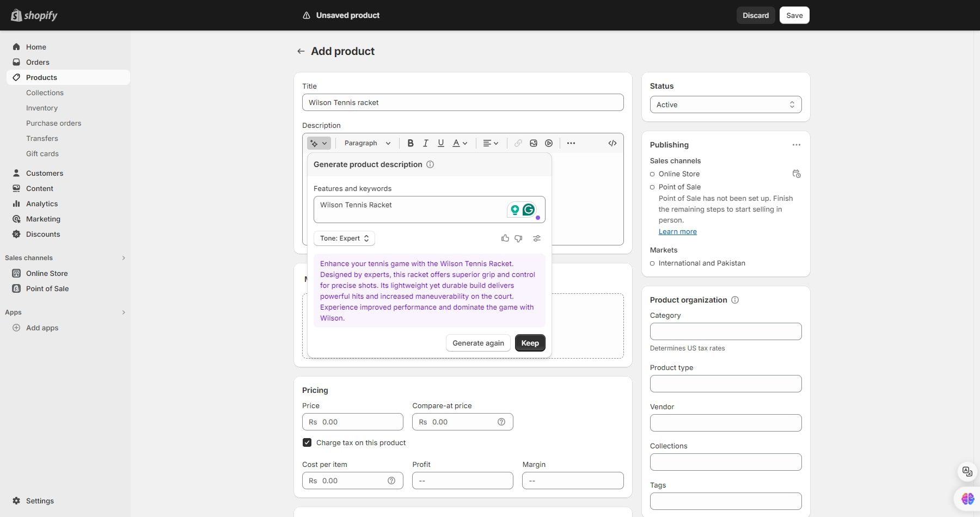Show the HTML code view of description
The width and height of the screenshot is (980, 517).
point(611,143)
